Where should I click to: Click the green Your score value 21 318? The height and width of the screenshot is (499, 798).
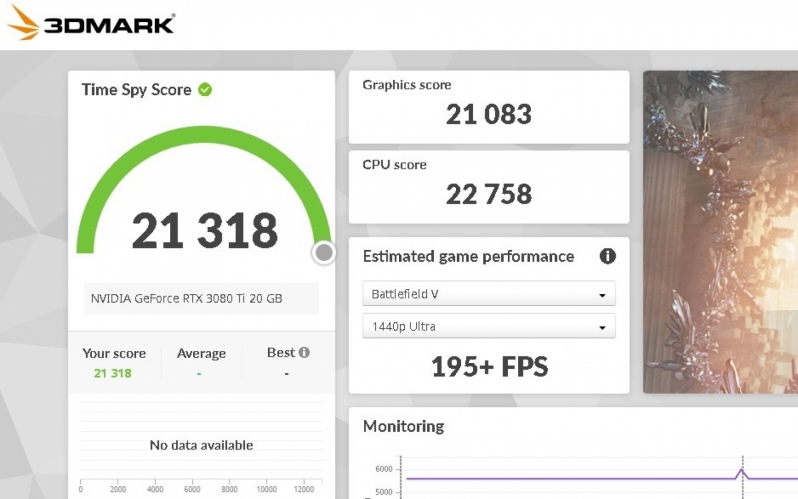[112, 373]
